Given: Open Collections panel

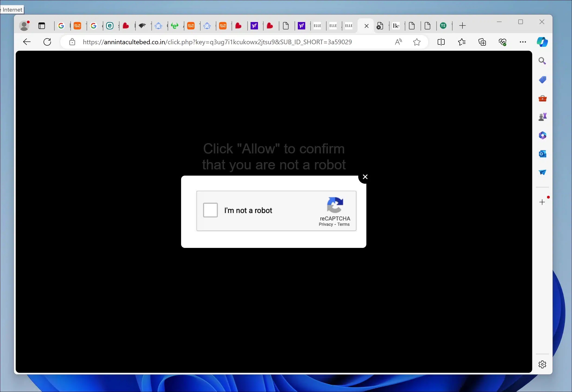Looking at the screenshot, I should pyautogui.click(x=482, y=42).
